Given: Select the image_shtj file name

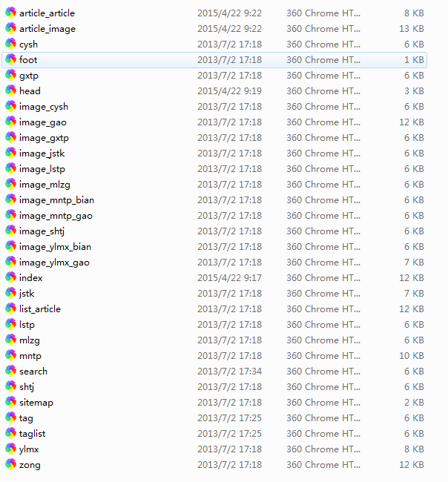Looking at the screenshot, I should pyautogui.click(x=42, y=231).
